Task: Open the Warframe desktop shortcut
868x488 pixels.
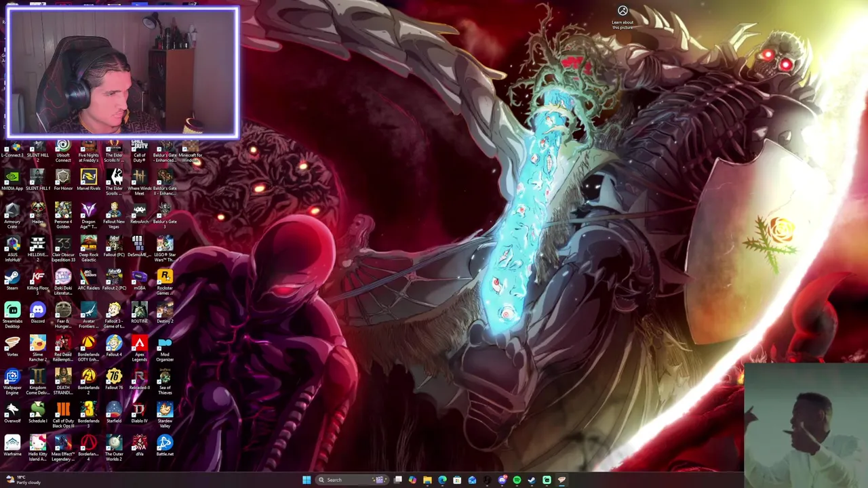Action: 12,447
